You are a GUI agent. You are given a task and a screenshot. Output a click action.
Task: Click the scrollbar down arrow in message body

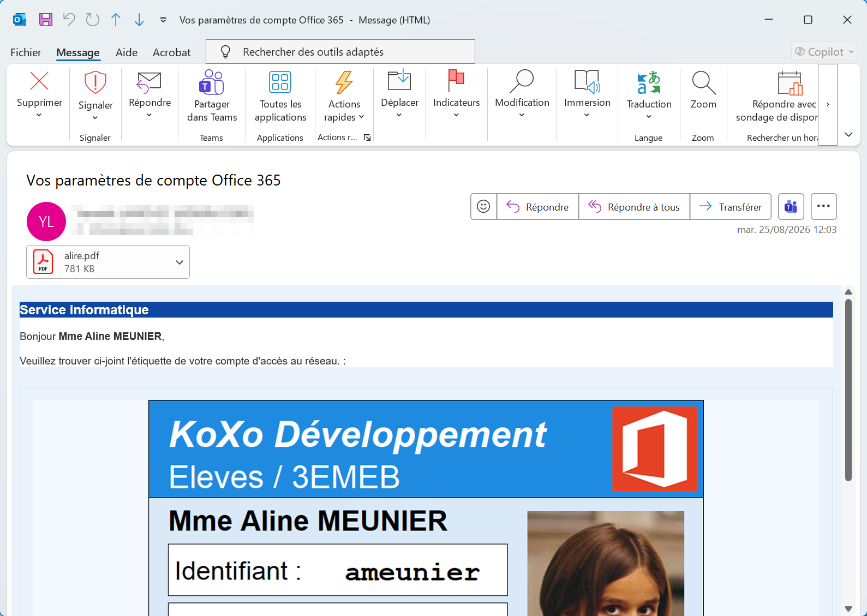pos(848,608)
